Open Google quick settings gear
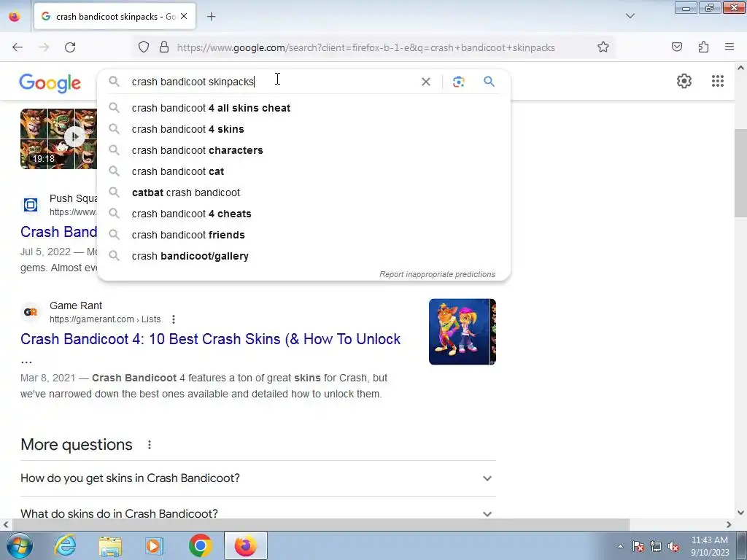Viewport: 747px width, 560px height. [x=684, y=81]
